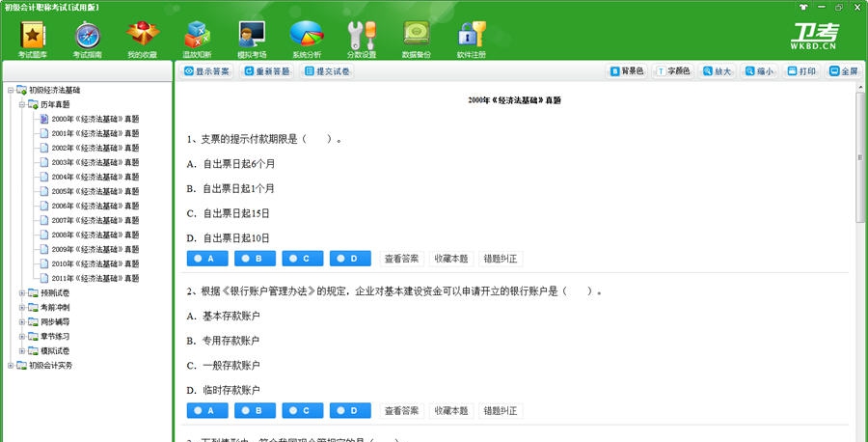Select answer C for question 1

pyautogui.click(x=303, y=259)
